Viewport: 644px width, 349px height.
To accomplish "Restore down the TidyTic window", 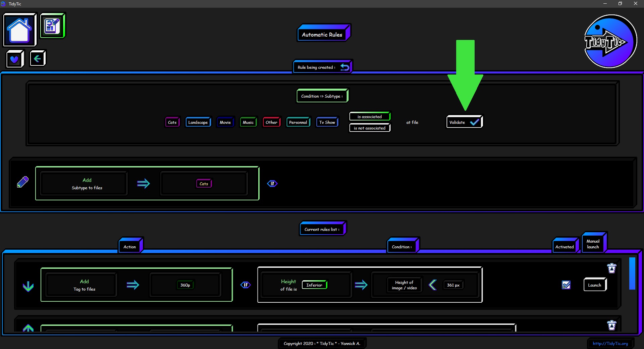I will tap(620, 4).
